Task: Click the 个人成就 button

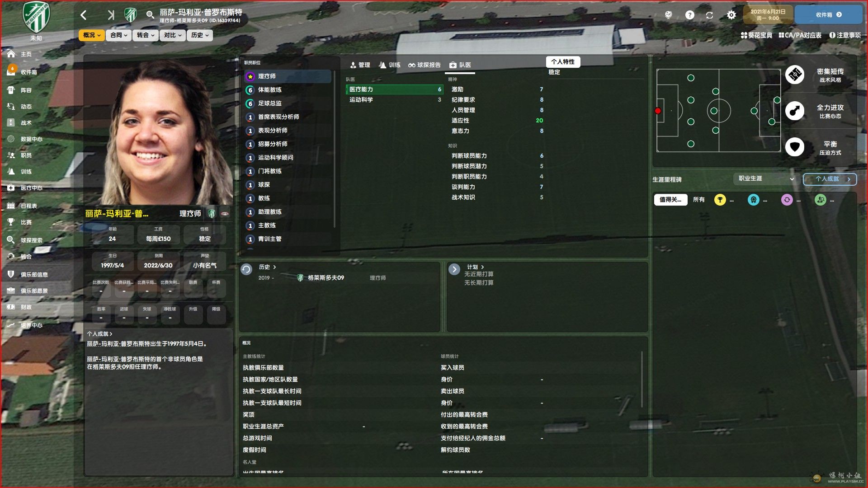Action: pos(830,179)
